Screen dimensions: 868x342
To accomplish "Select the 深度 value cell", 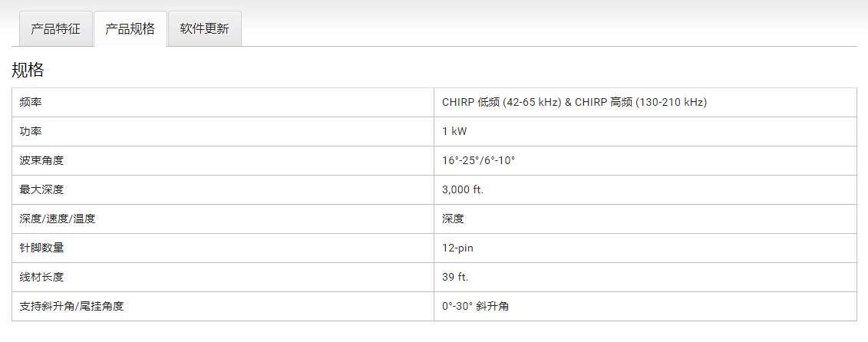I will pyautogui.click(x=645, y=219).
